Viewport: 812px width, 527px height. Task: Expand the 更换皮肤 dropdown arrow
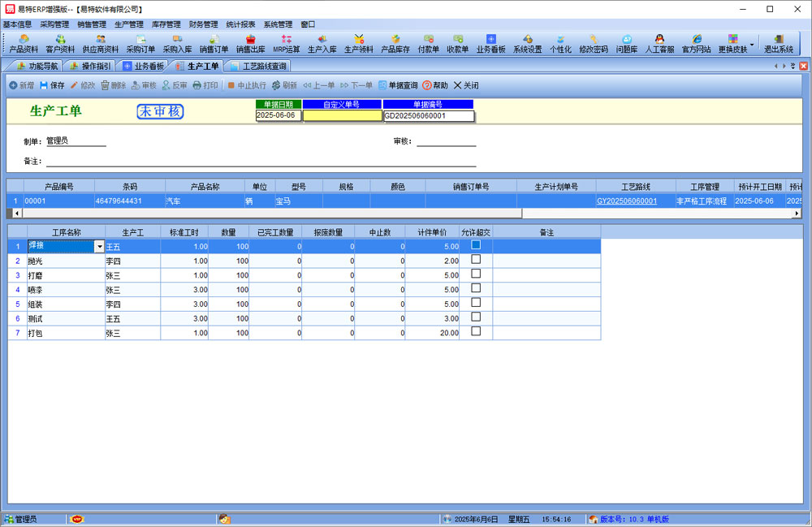752,45
